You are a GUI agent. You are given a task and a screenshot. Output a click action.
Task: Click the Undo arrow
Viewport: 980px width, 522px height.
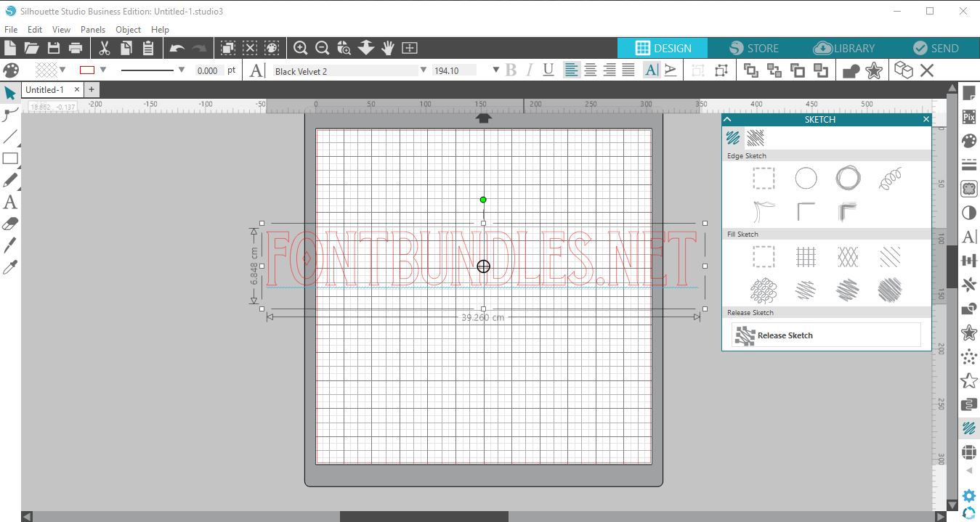click(x=177, y=49)
